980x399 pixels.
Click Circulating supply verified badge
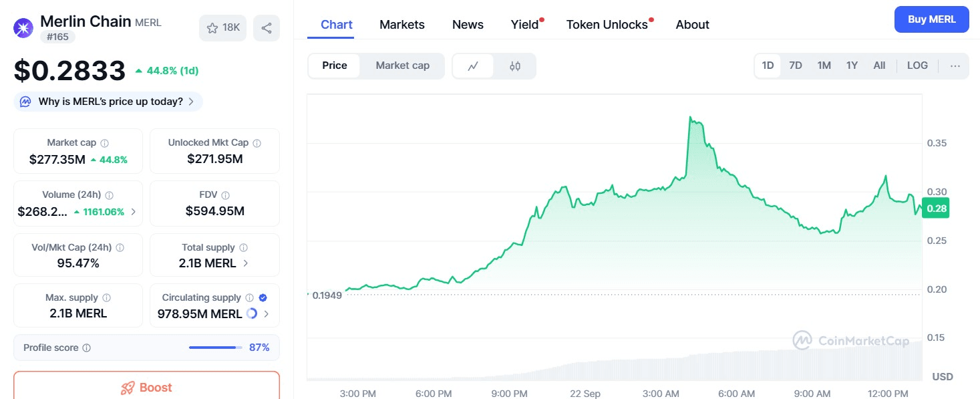coord(263,298)
